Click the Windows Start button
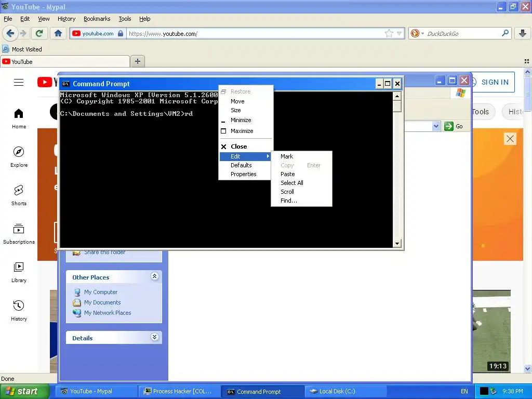The image size is (532, 399). click(24, 391)
